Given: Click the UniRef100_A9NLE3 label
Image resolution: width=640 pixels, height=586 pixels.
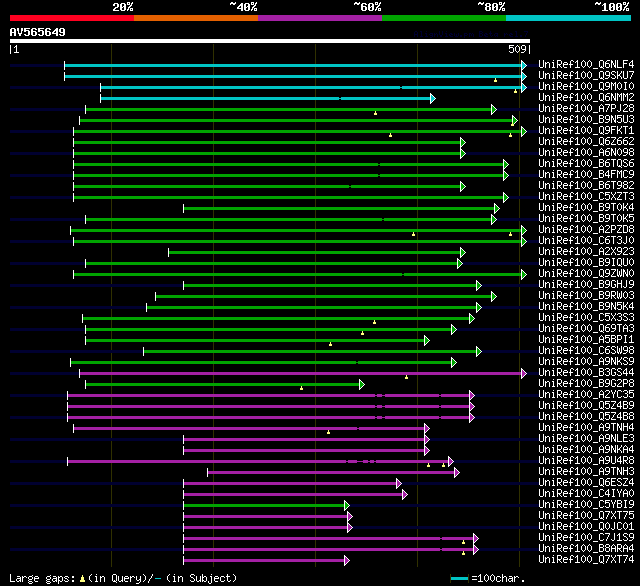Looking at the screenshot, I should point(586,438).
